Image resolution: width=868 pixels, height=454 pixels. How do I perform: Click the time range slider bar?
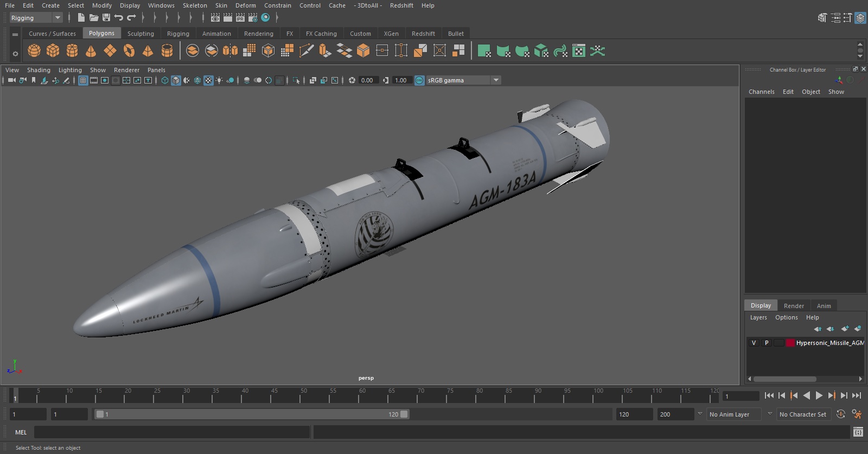tap(252, 414)
